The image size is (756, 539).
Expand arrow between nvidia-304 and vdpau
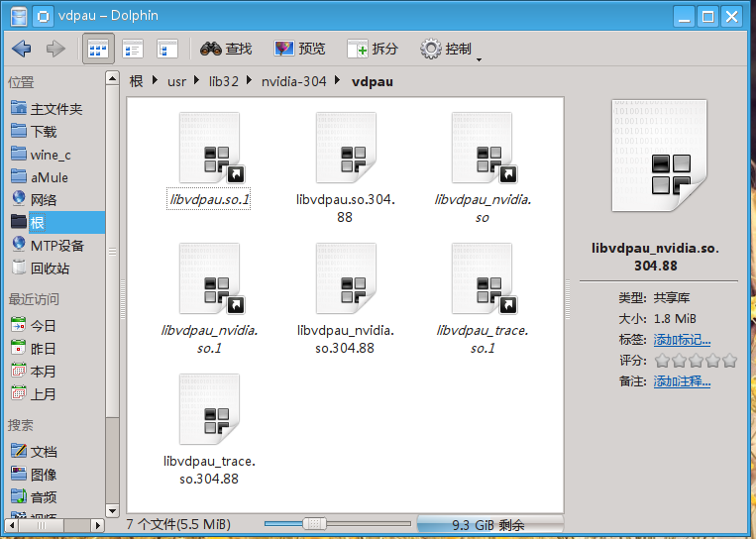[x=337, y=80]
